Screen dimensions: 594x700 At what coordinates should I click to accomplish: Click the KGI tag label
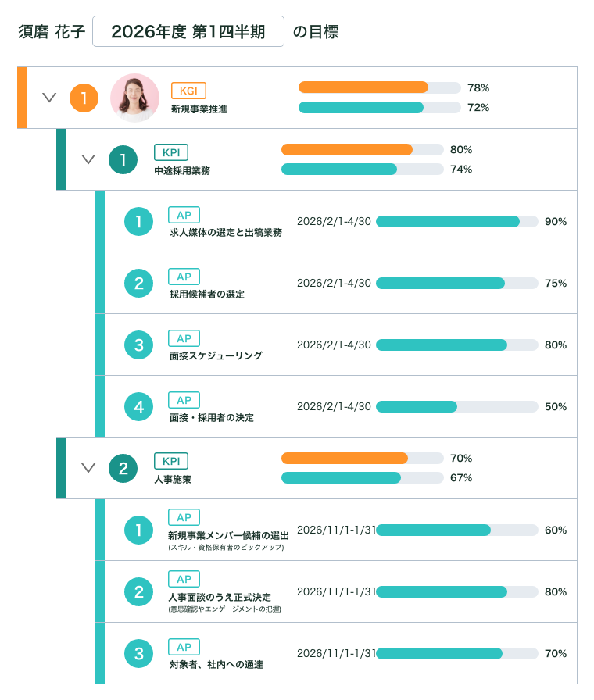(x=188, y=91)
